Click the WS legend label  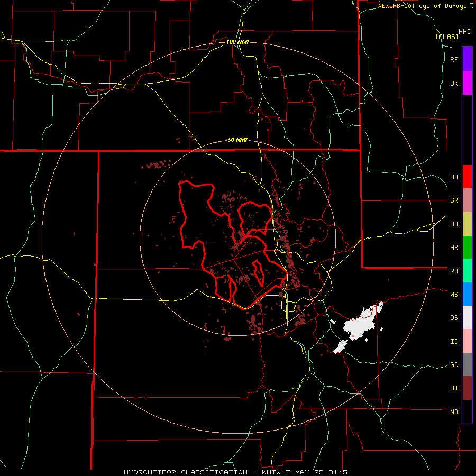[454, 294]
